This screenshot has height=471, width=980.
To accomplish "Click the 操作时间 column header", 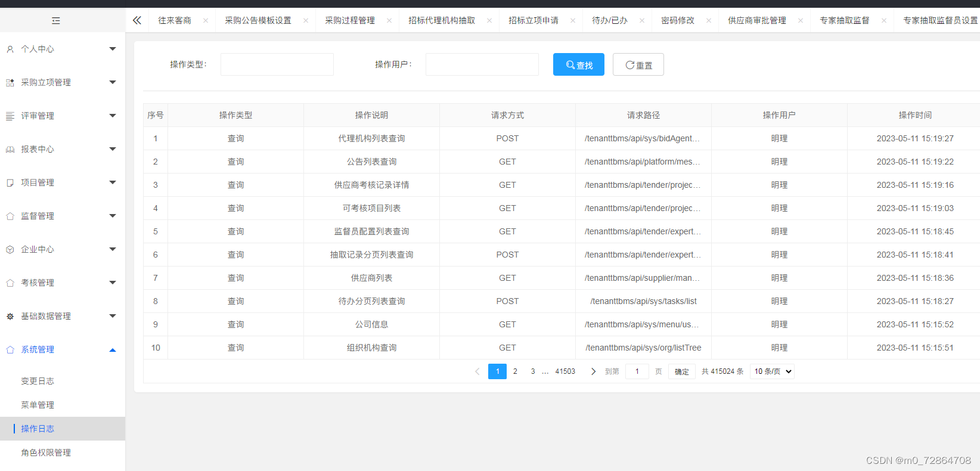I will [x=915, y=115].
